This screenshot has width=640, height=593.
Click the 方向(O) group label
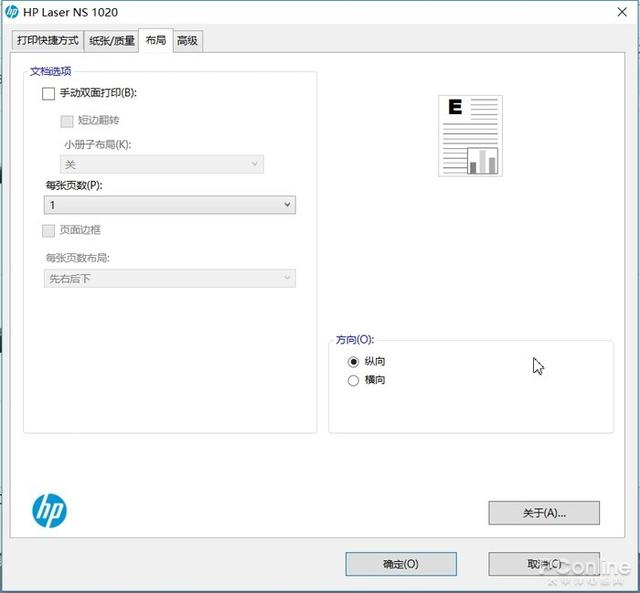pos(355,340)
